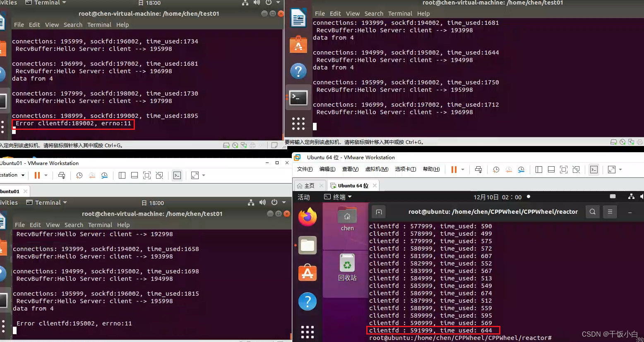Screen dimensions: 644x342
Task: Send Ctrl+Alt+Del to Ubuntu 64 位 VM
Action: tap(478, 170)
